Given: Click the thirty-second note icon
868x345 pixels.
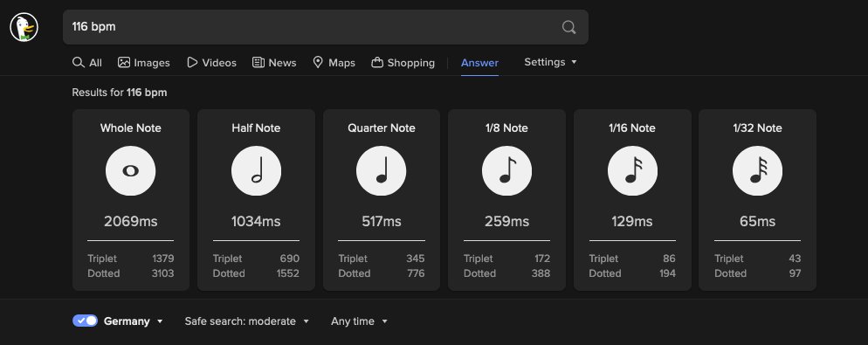Looking at the screenshot, I should [x=758, y=170].
